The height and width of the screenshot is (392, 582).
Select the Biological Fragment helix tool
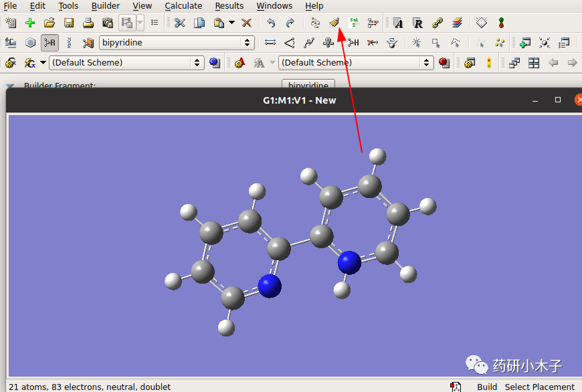(x=69, y=43)
